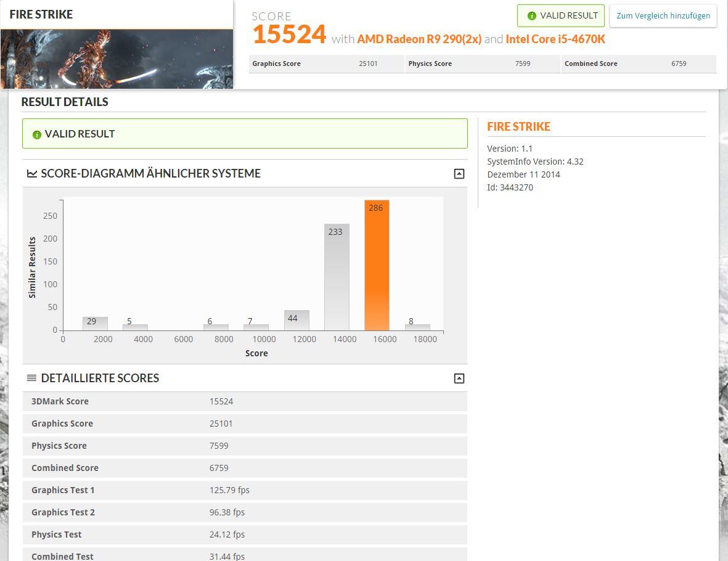Click the orange FIRE STRIKE sidebar heading
The width and height of the screenshot is (728, 561).
518,127
